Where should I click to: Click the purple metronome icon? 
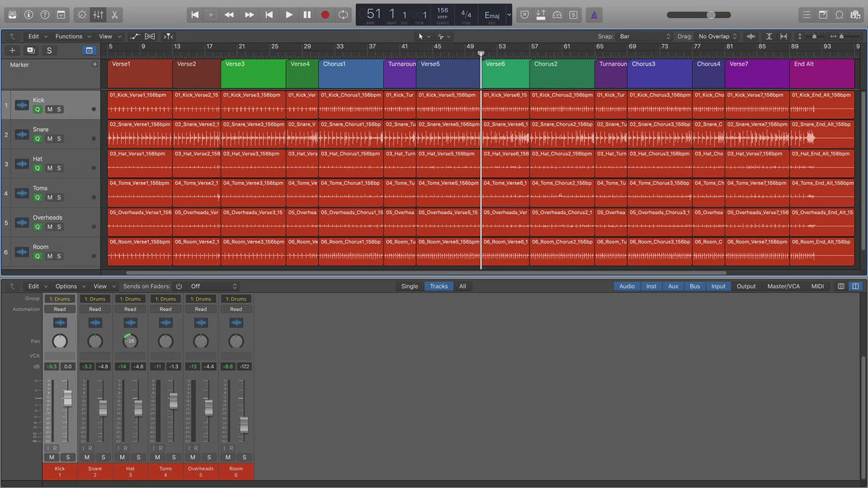tap(594, 14)
